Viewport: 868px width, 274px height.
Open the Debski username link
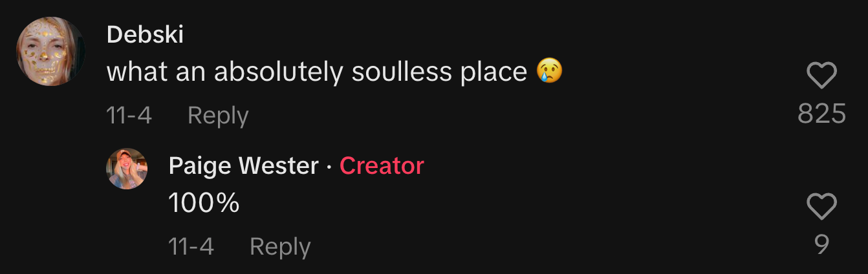pyautogui.click(x=145, y=35)
